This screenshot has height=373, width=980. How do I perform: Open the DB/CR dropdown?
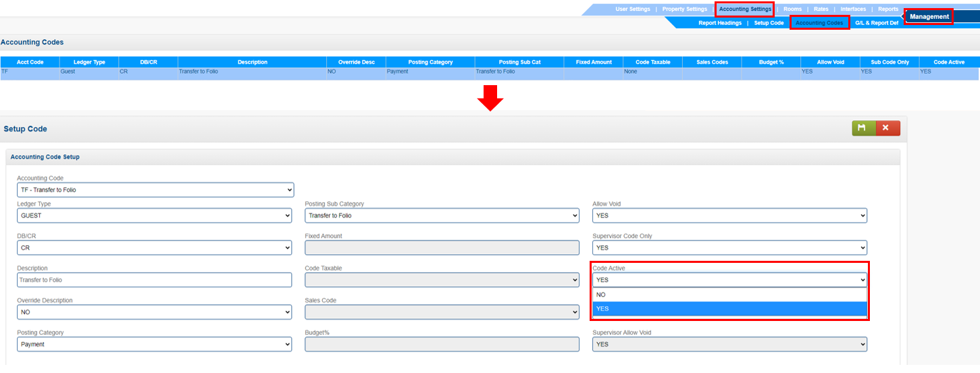click(x=154, y=248)
